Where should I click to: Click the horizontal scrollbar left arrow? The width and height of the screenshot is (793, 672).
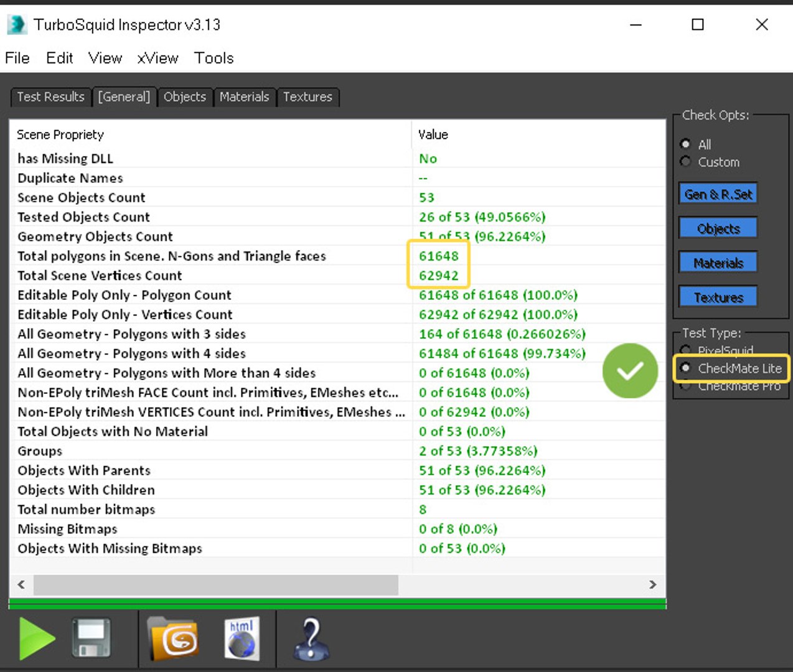coord(22,584)
